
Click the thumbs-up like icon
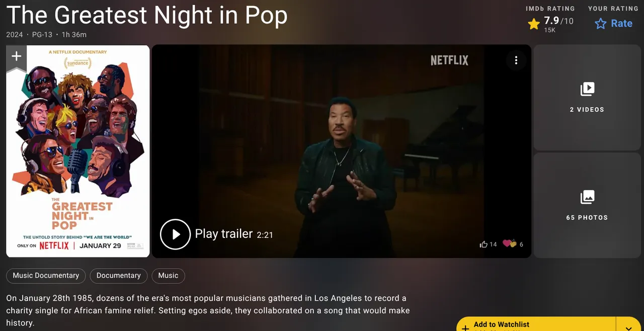(484, 244)
